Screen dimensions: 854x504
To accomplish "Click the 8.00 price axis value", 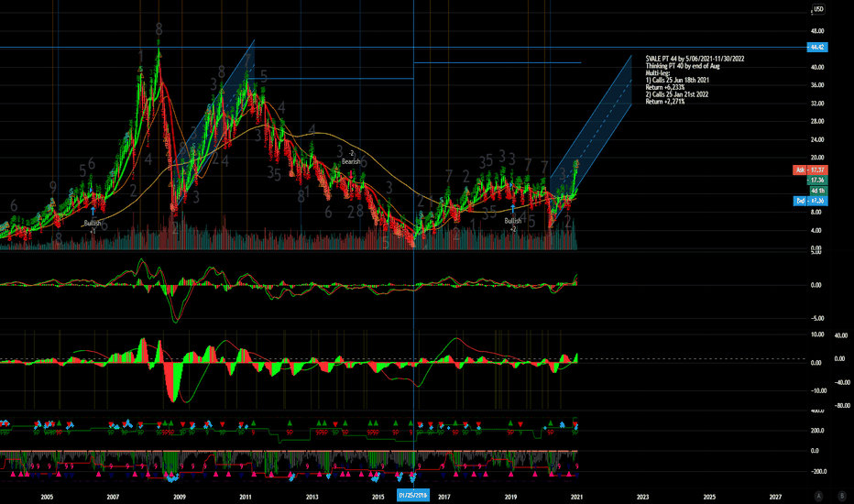I will [816, 213].
